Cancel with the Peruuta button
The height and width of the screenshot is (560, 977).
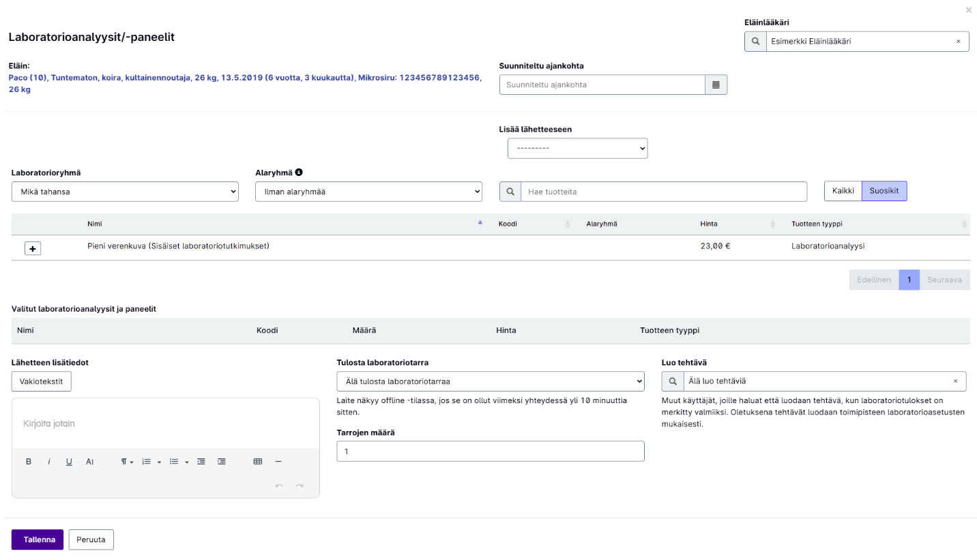click(91, 540)
